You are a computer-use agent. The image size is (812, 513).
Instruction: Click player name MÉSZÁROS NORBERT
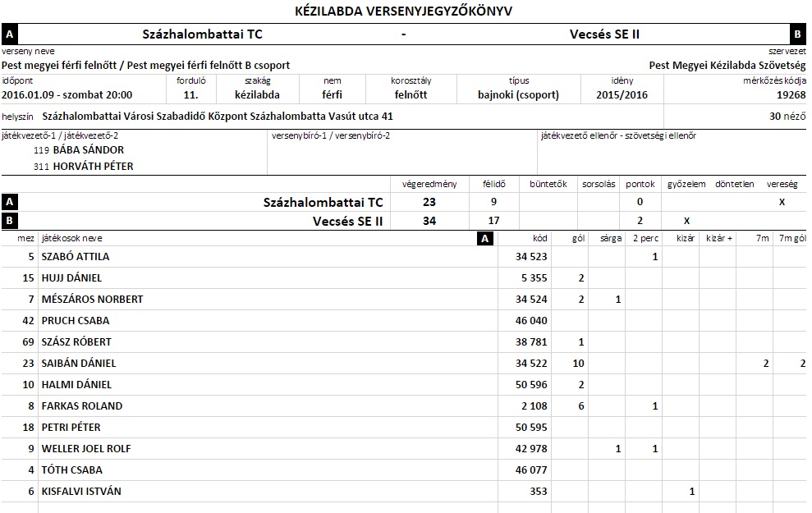coord(92,300)
